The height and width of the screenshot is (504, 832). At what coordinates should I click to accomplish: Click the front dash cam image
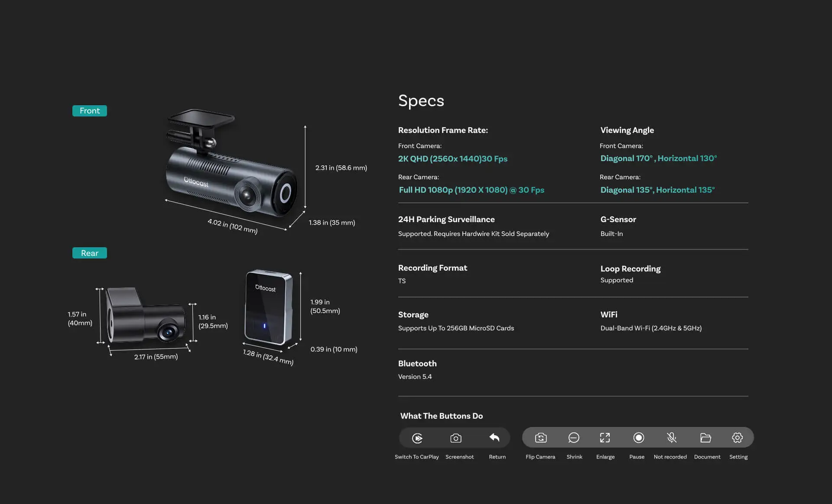coord(231,163)
